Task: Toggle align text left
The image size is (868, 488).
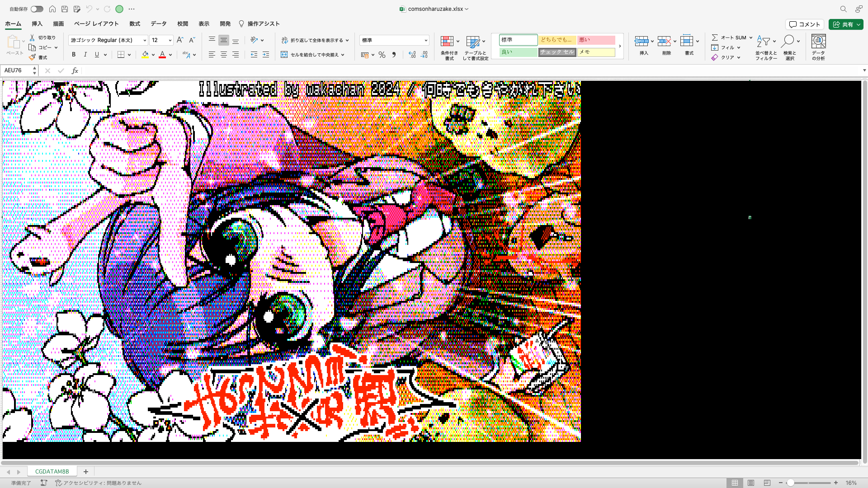Action: point(212,55)
